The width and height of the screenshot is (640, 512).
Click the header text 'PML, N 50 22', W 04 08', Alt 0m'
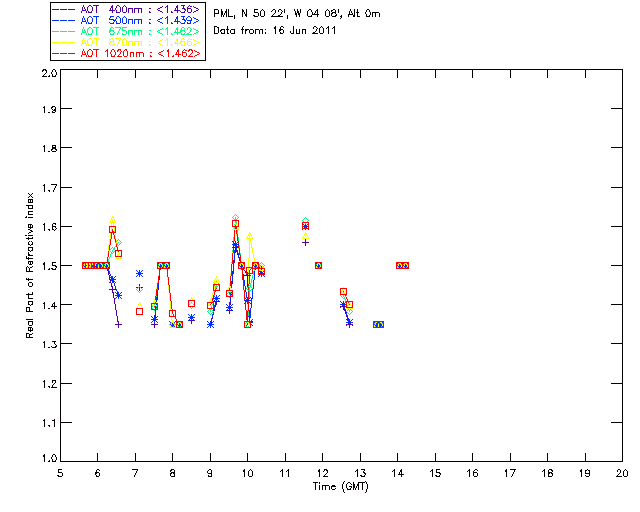(297, 13)
